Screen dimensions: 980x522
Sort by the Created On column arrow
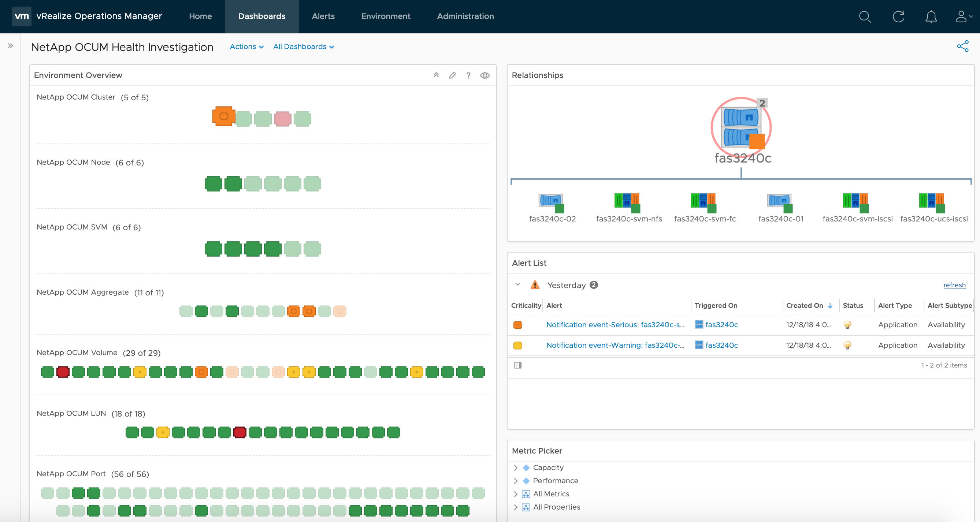pos(830,305)
